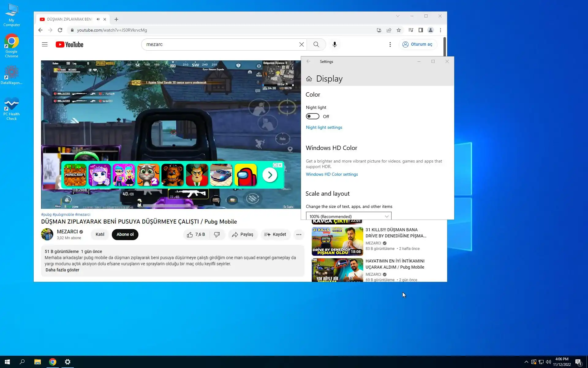Screen dimensions: 588x368
Task: Click the YouTube voice search microphone icon
Action: pos(334,44)
